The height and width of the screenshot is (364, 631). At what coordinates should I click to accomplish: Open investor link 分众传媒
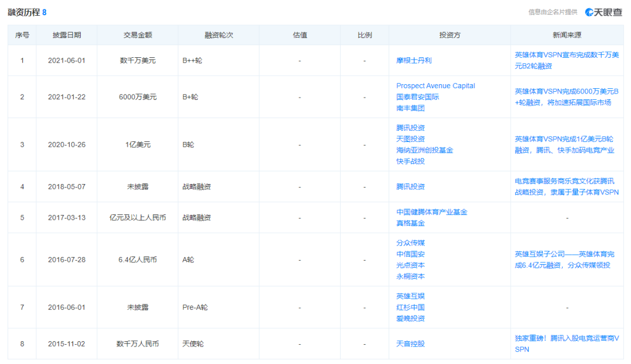[x=410, y=243]
